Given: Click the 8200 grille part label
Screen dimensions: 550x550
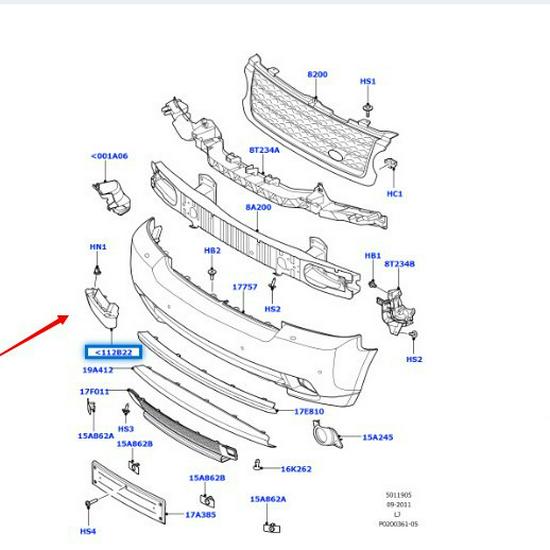Looking at the screenshot, I should (x=317, y=74).
